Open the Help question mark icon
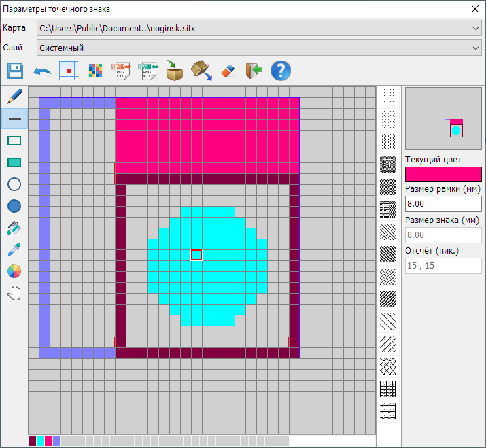This screenshot has width=486, height=448. (x=281, y=71)
